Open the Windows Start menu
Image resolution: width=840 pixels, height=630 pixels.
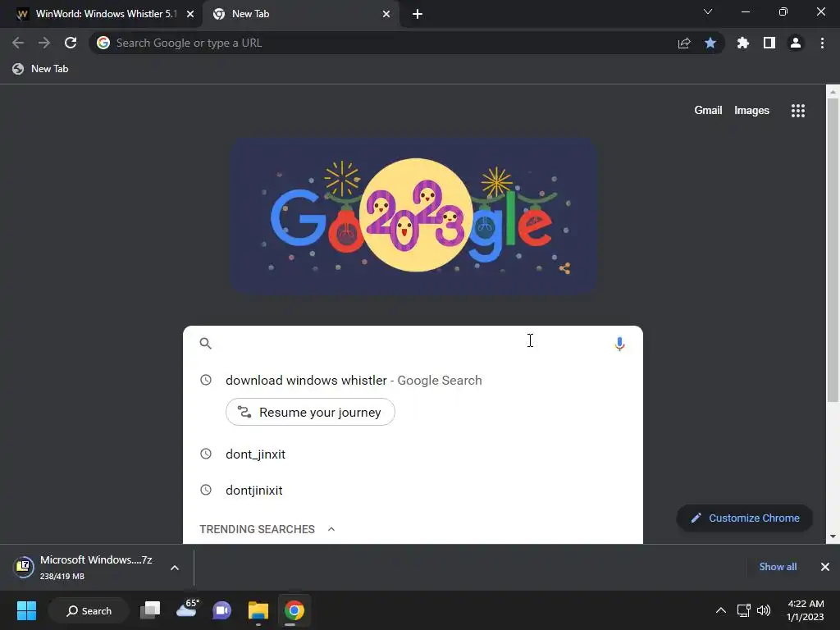point(26,610)
